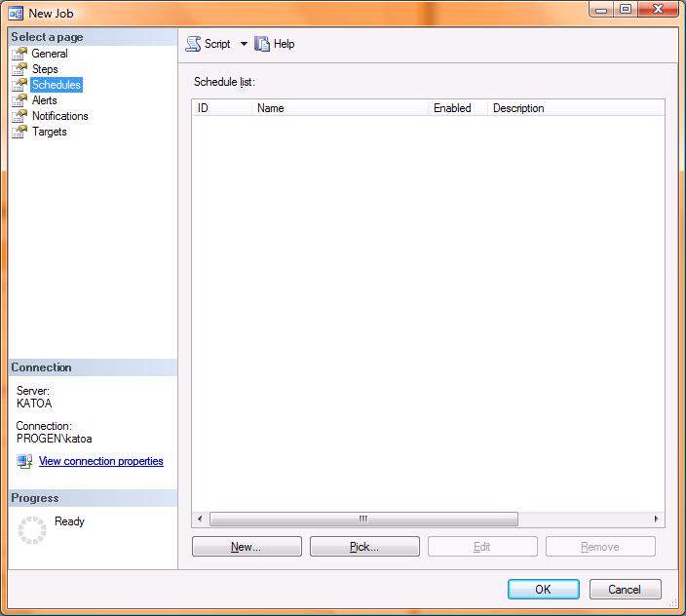686x616 pixels.
Task: Open View connection properties link
Action: point(101,461)
